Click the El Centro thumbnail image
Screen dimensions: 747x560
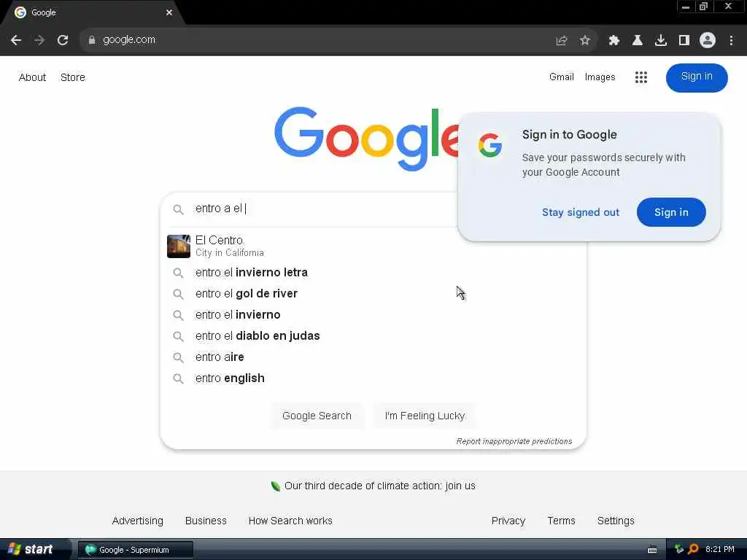pos(179,246)
